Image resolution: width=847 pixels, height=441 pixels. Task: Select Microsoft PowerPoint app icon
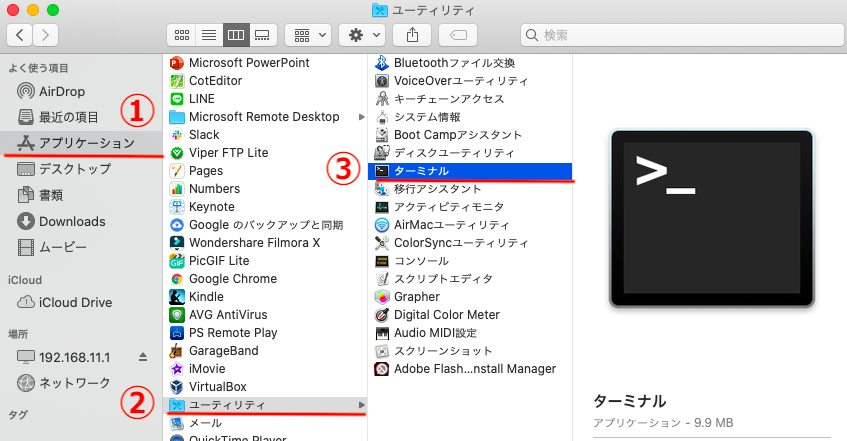coord(177,63)
